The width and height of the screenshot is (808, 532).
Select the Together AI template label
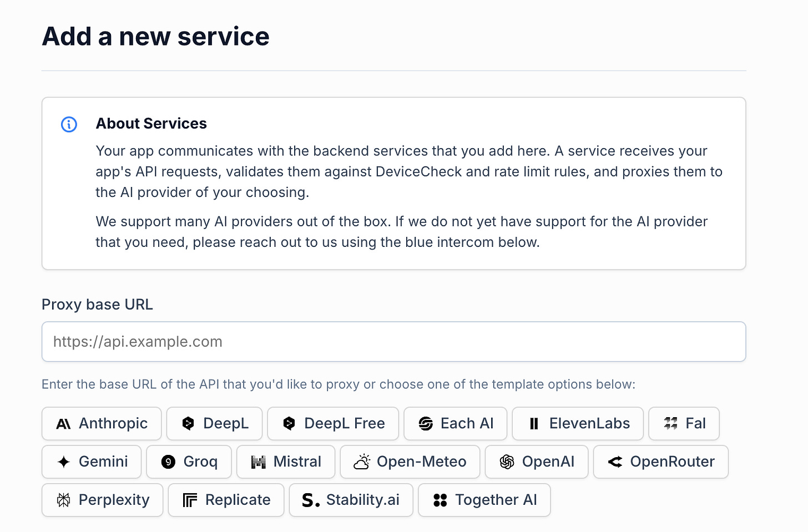[x=496, y=500]
